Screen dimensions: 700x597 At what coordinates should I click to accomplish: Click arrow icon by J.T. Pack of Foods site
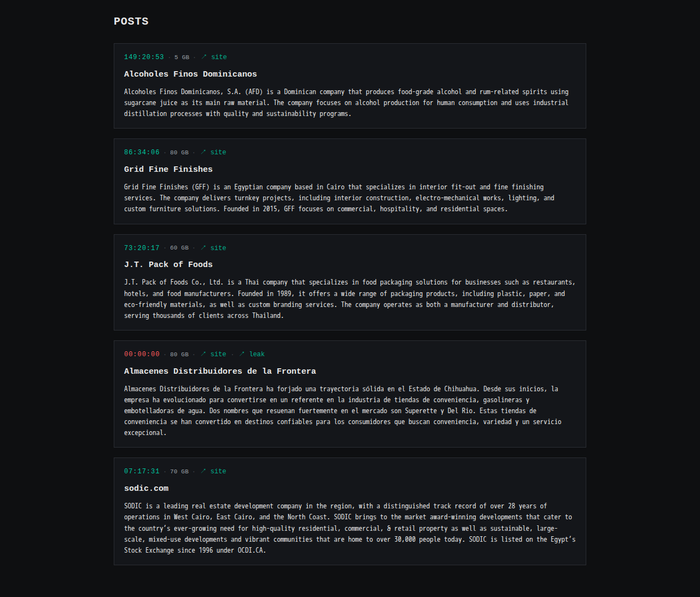pos(203,248)
